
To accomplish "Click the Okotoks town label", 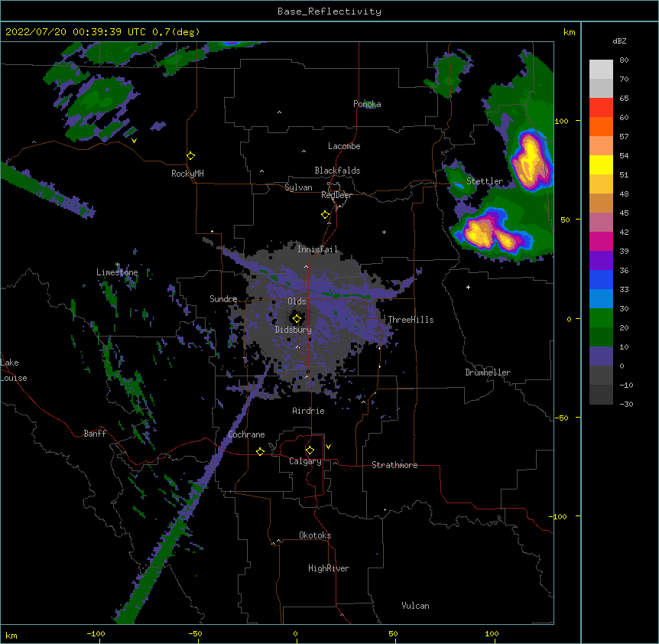I will [x=315, y=535].
